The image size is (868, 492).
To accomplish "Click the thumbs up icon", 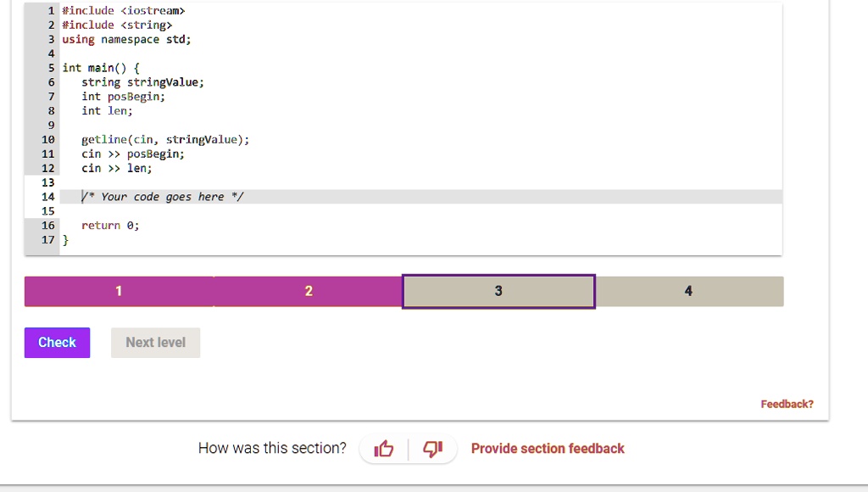I will pos(384,449).
